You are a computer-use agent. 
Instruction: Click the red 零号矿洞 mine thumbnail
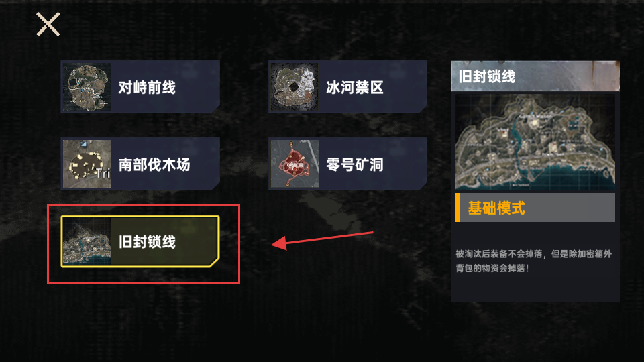coord(294,164)
